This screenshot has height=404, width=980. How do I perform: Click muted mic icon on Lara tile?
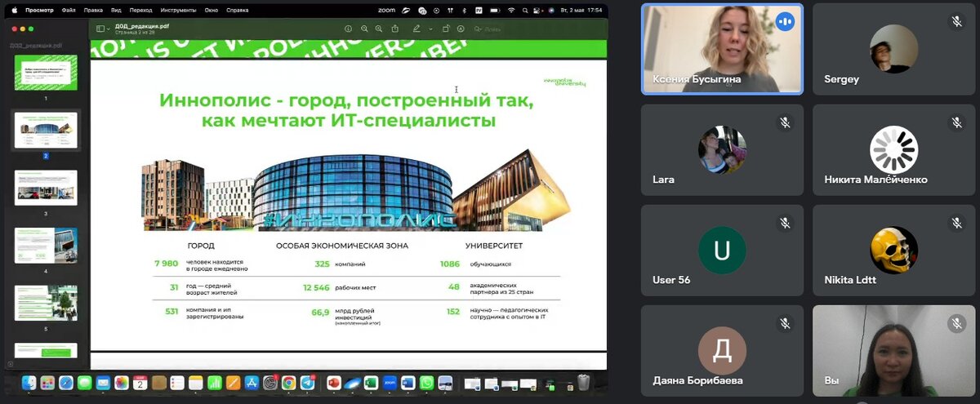785,122
